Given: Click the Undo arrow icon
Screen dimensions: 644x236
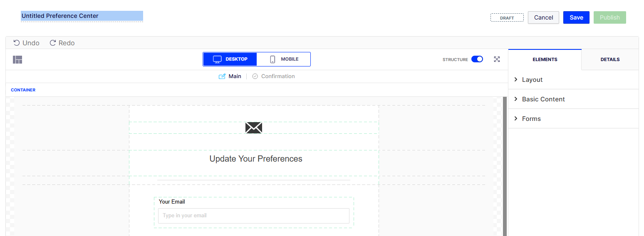Looking at the screenshot, I should pyautogui.click(x=17, y=43).
